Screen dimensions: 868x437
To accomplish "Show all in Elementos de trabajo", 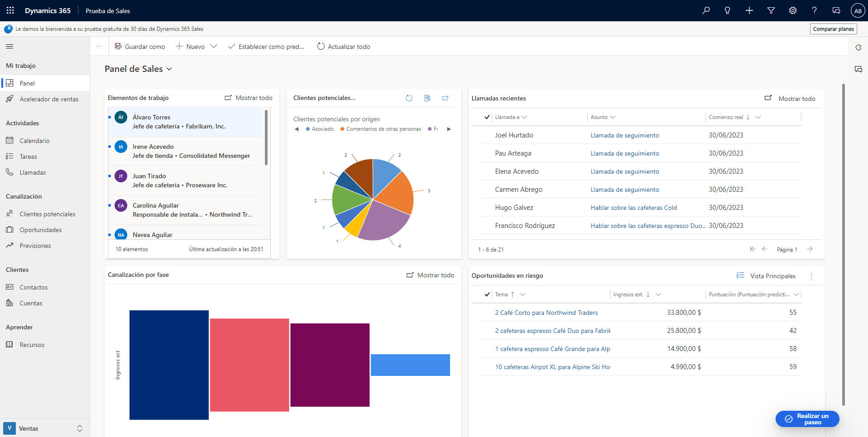I will point(249,98).
